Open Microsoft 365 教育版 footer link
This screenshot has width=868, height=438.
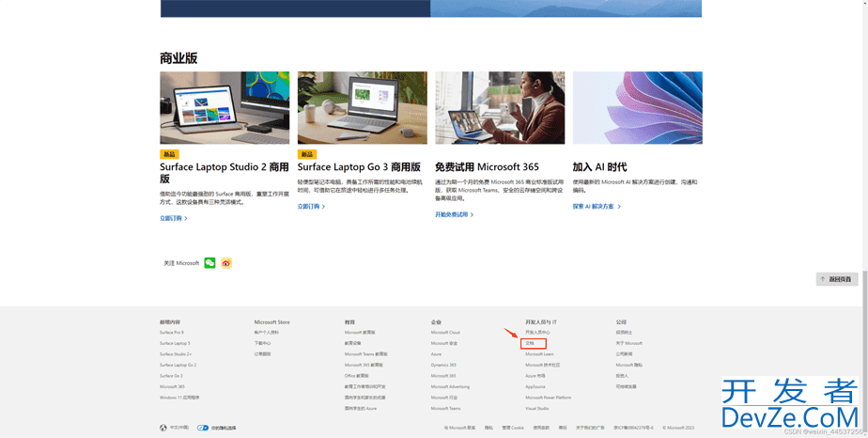click(x=364, y=365)
